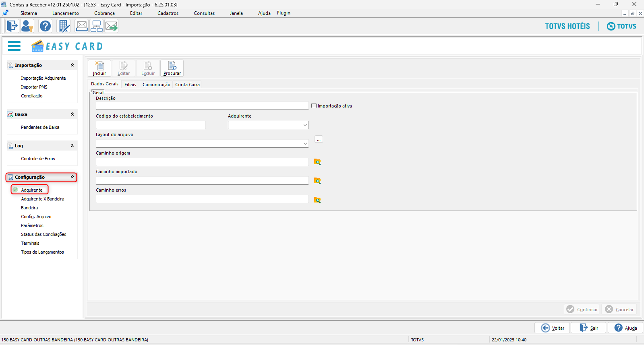Image resolution: width=644 pixels, height=345 pixels.
Task: Open the Consultas menu
Action: [204, 13]
